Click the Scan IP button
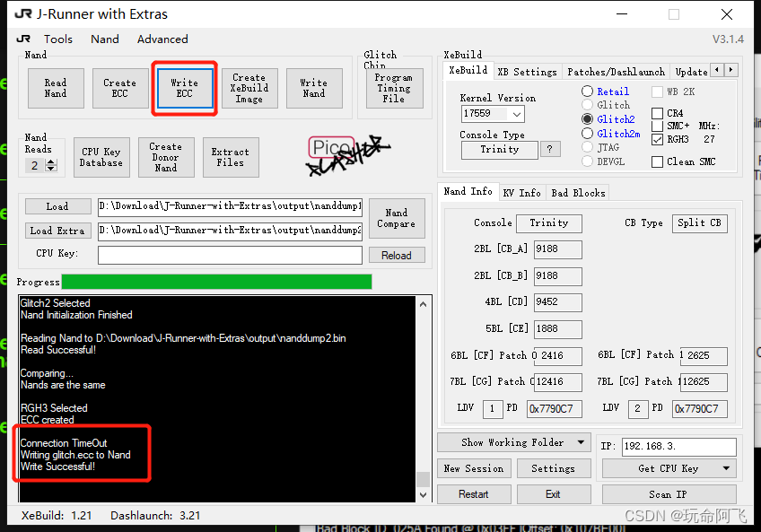 pos(669,494)
